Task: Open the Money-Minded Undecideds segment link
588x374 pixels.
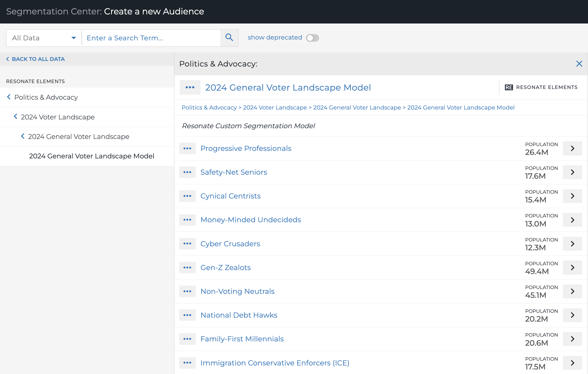Action: [251, 220]
